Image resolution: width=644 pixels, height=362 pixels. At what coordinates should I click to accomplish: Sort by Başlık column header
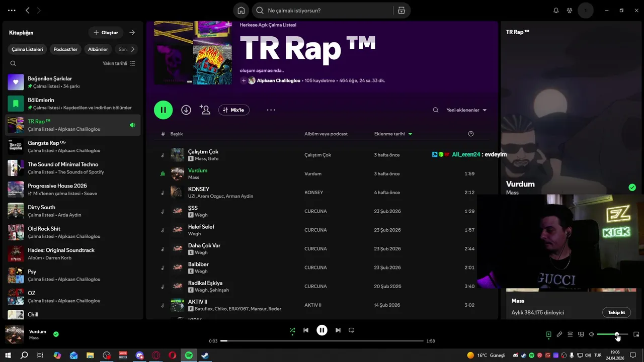(177, 134)
